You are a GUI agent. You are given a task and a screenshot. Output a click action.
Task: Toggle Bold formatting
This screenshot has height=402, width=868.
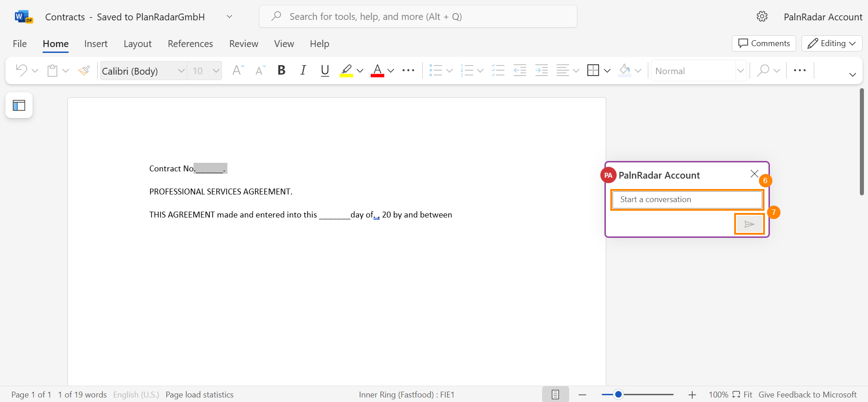281,71
